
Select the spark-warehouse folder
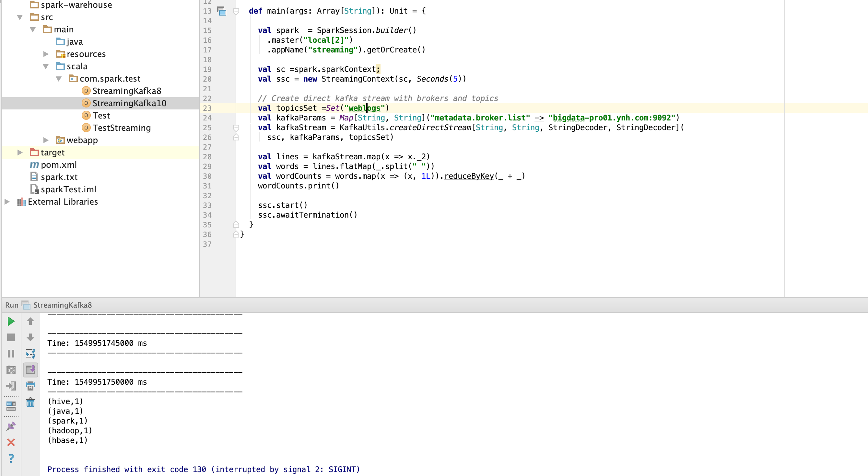(x=71, y=5)
